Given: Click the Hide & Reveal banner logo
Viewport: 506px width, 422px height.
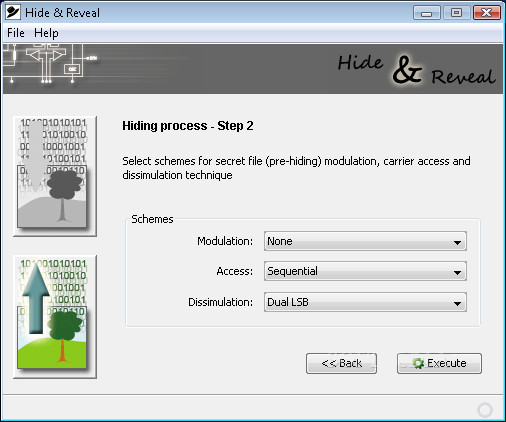Looking at the screenshot, I should (x=417, y=70).
